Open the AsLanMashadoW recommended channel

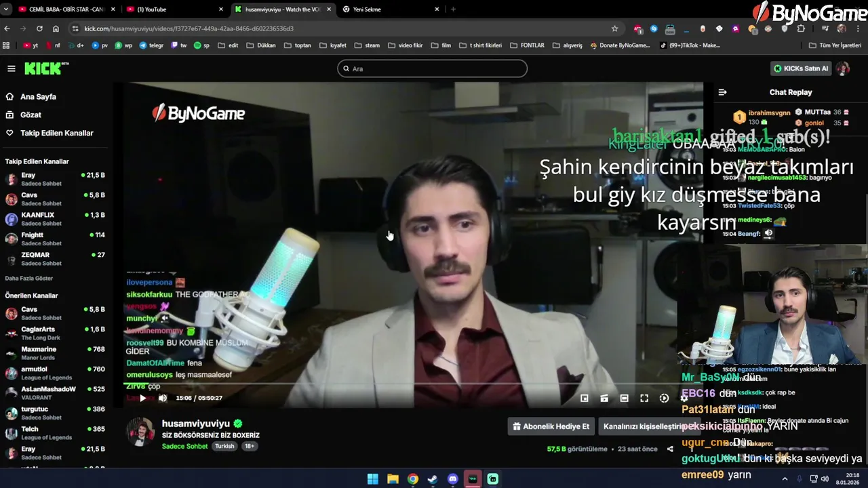coord(54,393)
